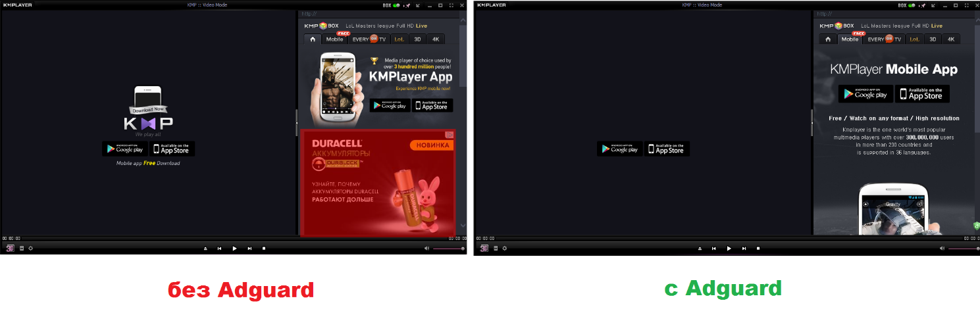This screenshot has width=980, height=313.
Task: Click Google play badge under KMPlayer Mobile App
Action: (x=865, y=93)
